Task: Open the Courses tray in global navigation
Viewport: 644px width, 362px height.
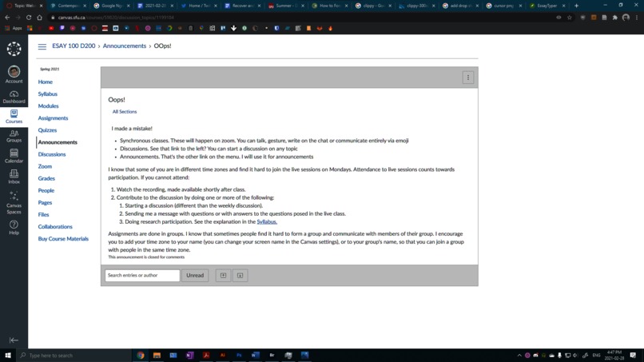Action: tap(14, 117)
